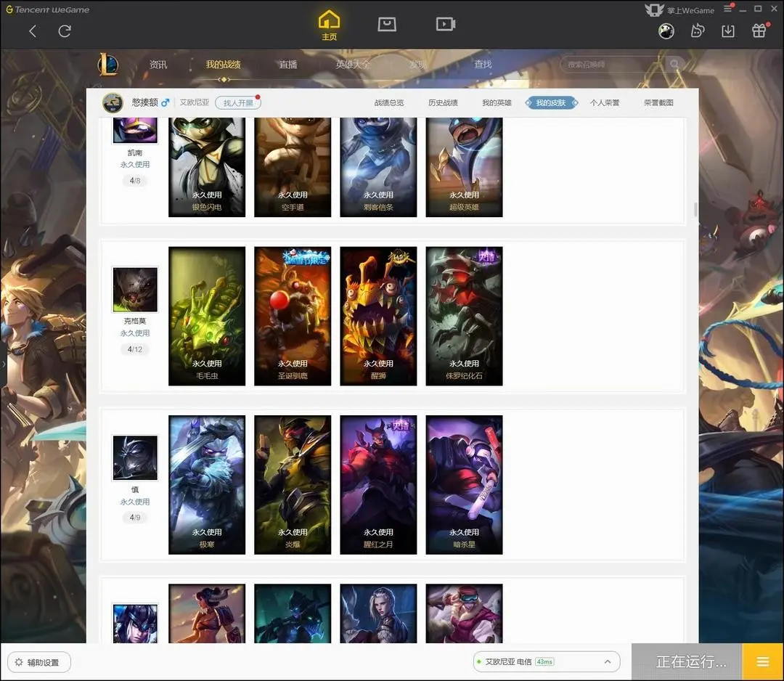Image resolution: width=784 pixels, height=681 pixels.
Task: Open the 暗杀星 skin card
Action: [464, 484]
